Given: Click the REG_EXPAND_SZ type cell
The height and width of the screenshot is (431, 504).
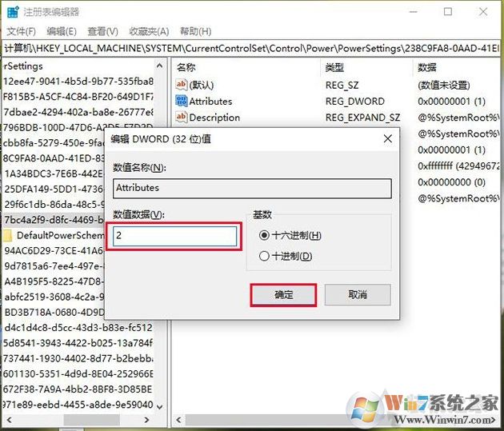Looking at the screenshot, I should point(362,118).
